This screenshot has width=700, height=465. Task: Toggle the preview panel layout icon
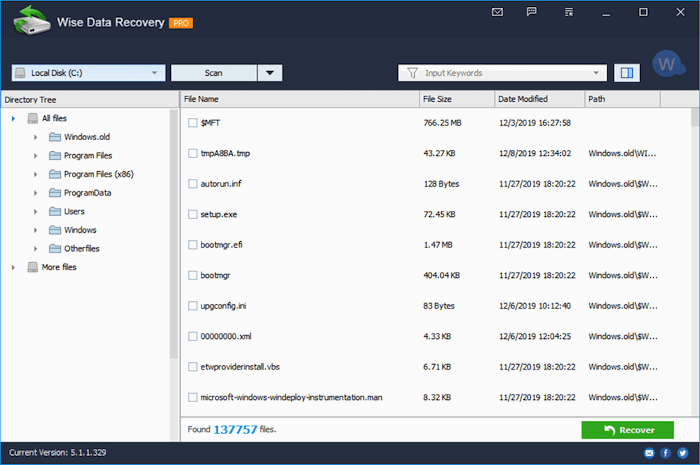click(627, 73)
